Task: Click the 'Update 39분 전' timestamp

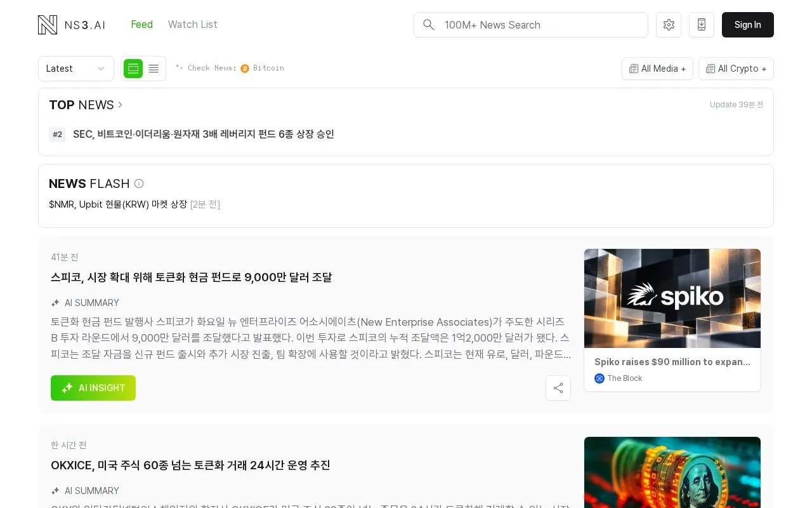Action: click(737, 105)
